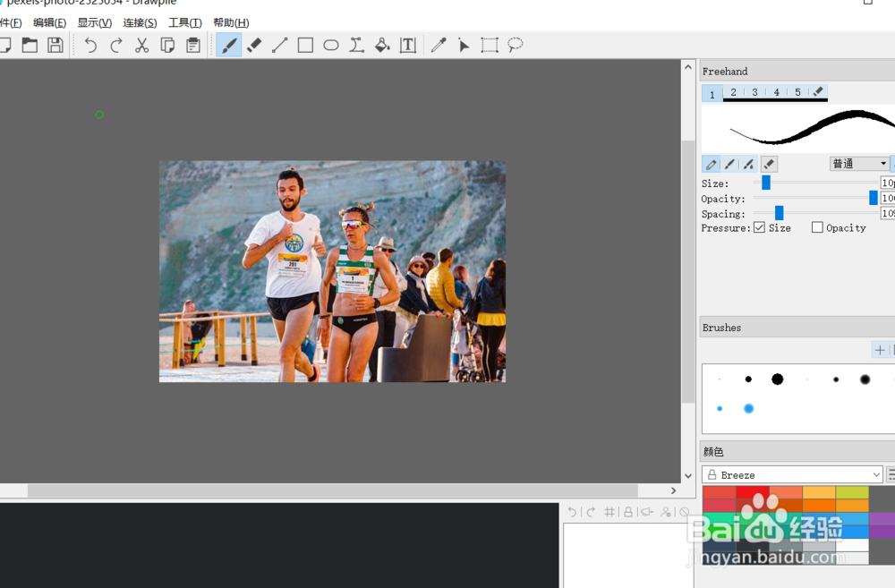Image resolution: width=895 pixels, height=588 pixels.
Task: Click the megaphone icon in user list toolbar
Action: coord(647,512)
